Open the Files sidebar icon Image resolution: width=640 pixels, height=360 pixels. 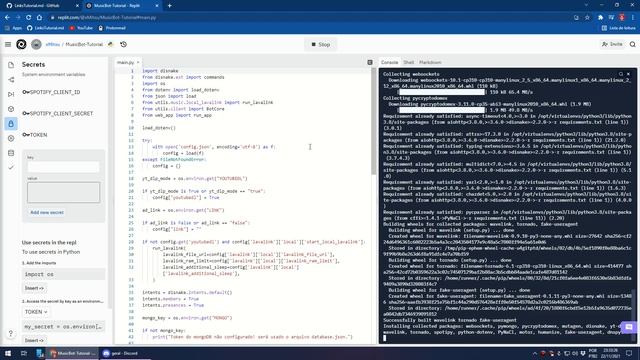11,65
